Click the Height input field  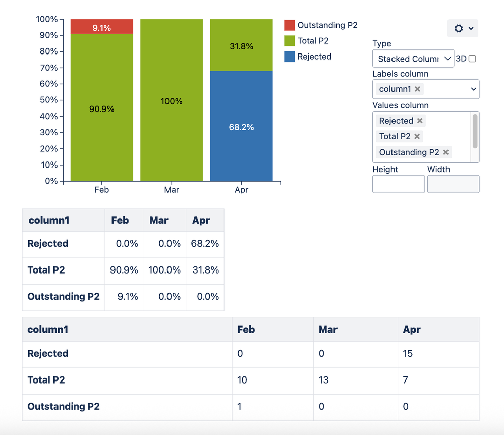399,184
